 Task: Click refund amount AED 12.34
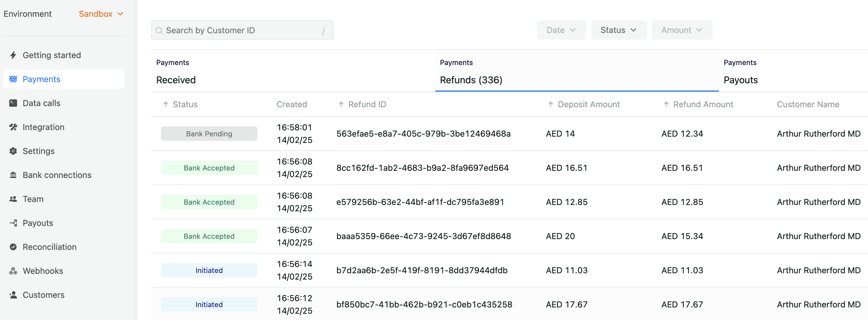682,134
